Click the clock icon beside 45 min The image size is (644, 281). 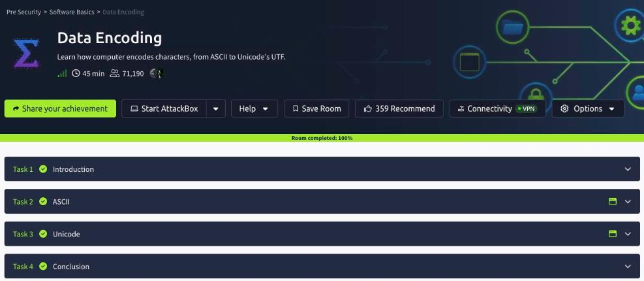click(x=76, y=74)
